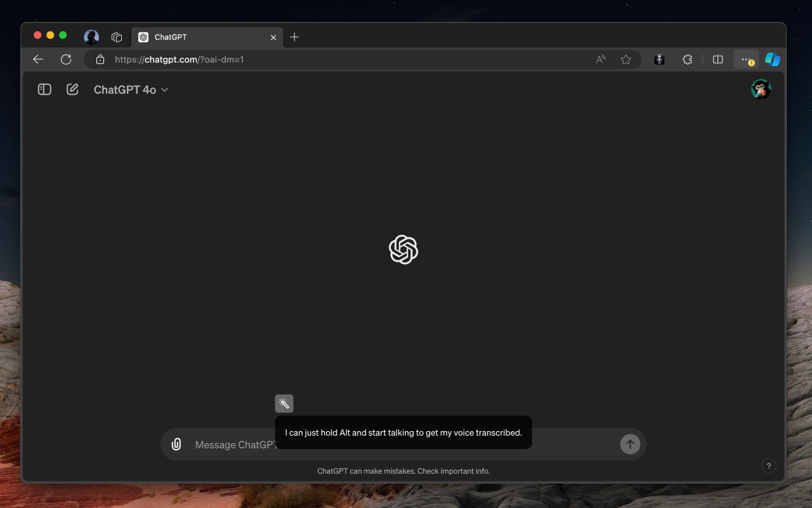Click the 'ChatGPT can make mistakes' notice

pos(403,471)
